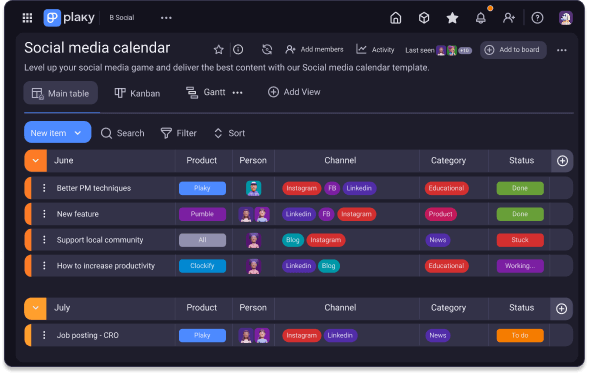Click Last seen member avatars
Image resolution: width=589 pixels, height=374 pixels.
click(454, 50)
